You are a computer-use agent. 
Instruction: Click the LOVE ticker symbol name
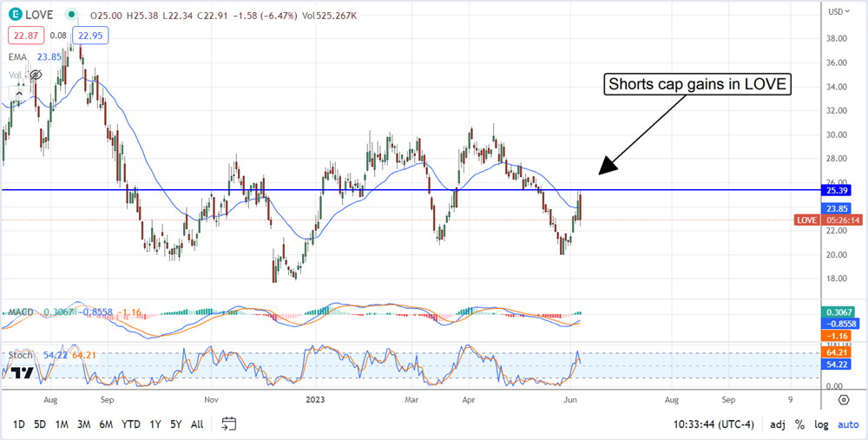pyautogui.click(x=41, y=16)
